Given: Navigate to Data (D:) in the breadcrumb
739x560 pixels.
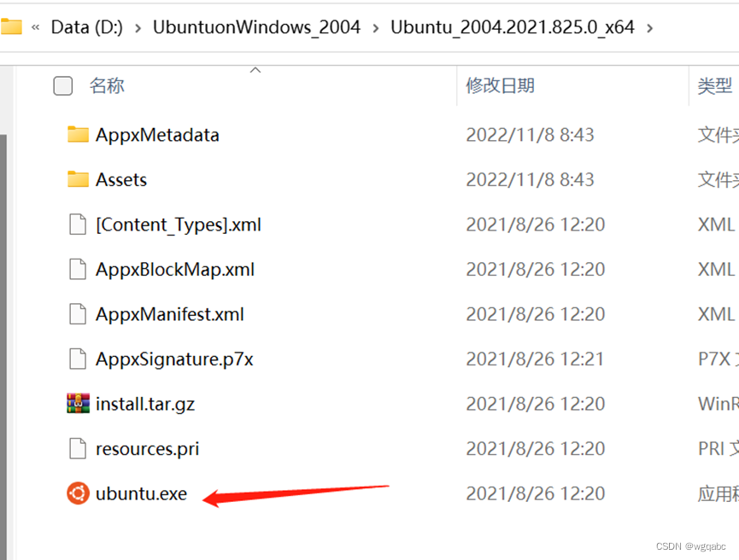Looking at the screenshot, I should (x=86, y=26).
